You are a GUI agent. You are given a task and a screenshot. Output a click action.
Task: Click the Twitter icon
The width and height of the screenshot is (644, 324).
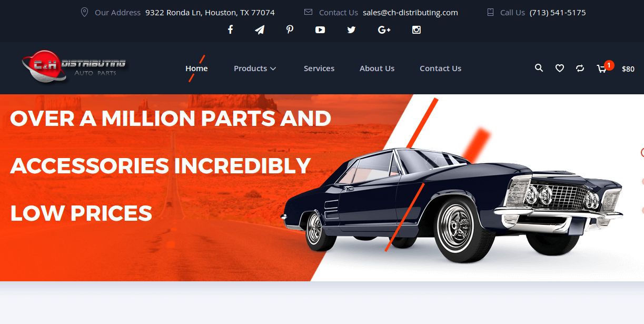(351, 30)
